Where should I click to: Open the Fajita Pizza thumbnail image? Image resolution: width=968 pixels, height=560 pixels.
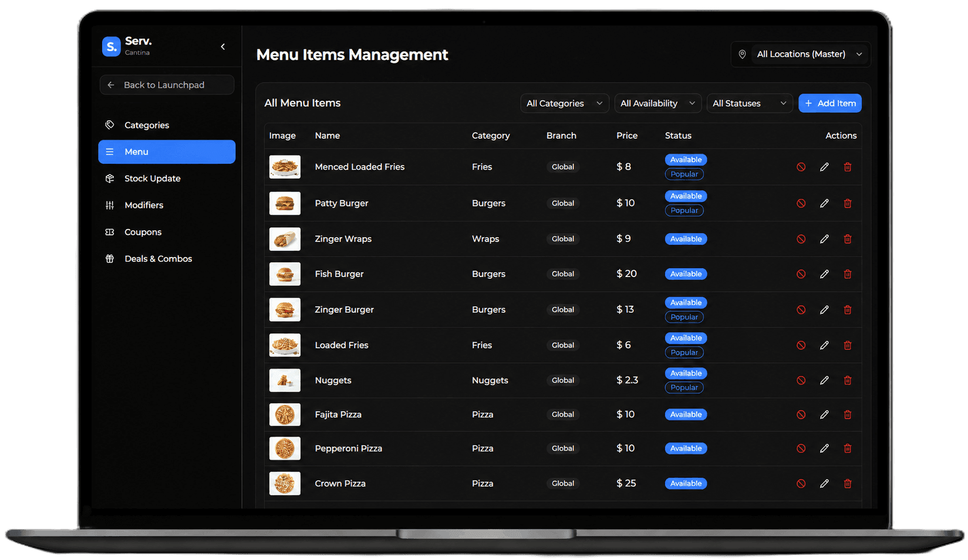[285, 414]
